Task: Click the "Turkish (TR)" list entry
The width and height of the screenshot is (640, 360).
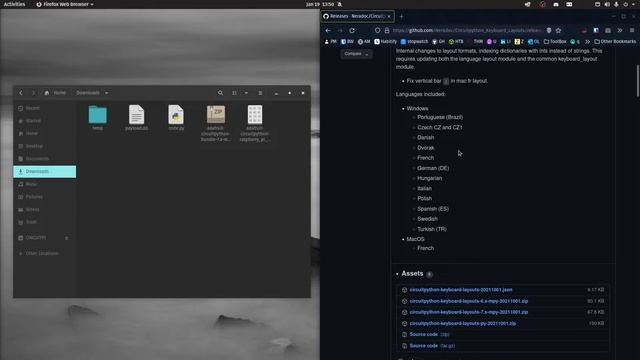Action: 432,229
